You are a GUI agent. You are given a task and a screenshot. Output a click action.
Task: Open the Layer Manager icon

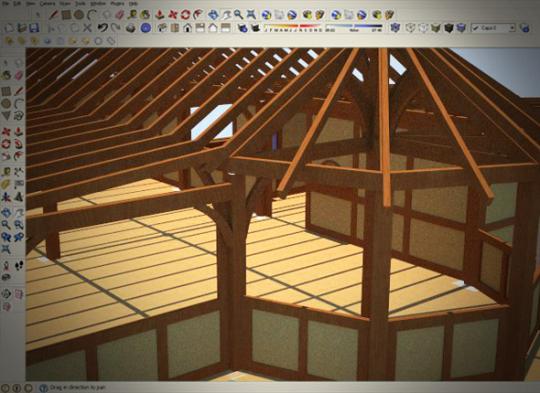point(525,28)
